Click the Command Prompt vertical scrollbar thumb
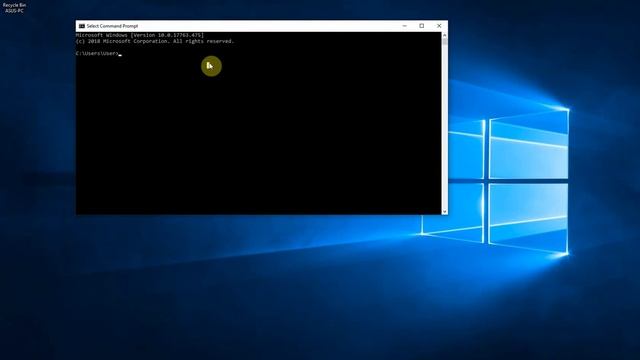Screen dimensions: 640x360 (x=444, y=42)
